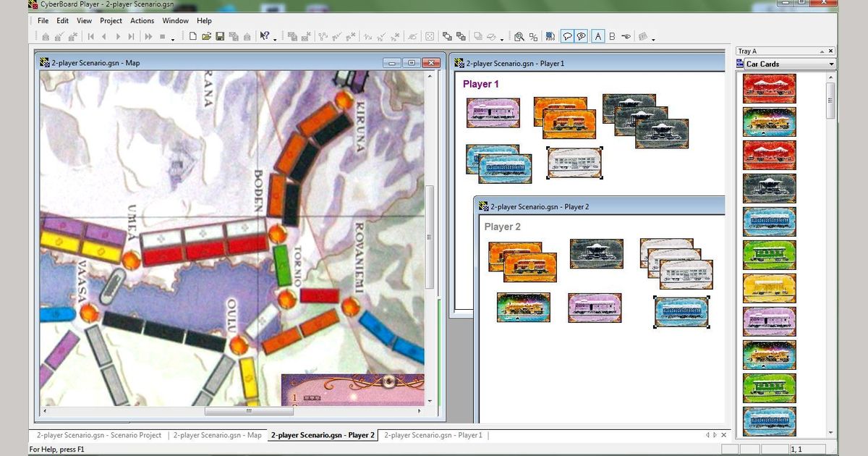The width and height of the screenshot is (868, 456).
Task: Toggle the speech bubble message display
Action: click(x=566, y=35)
